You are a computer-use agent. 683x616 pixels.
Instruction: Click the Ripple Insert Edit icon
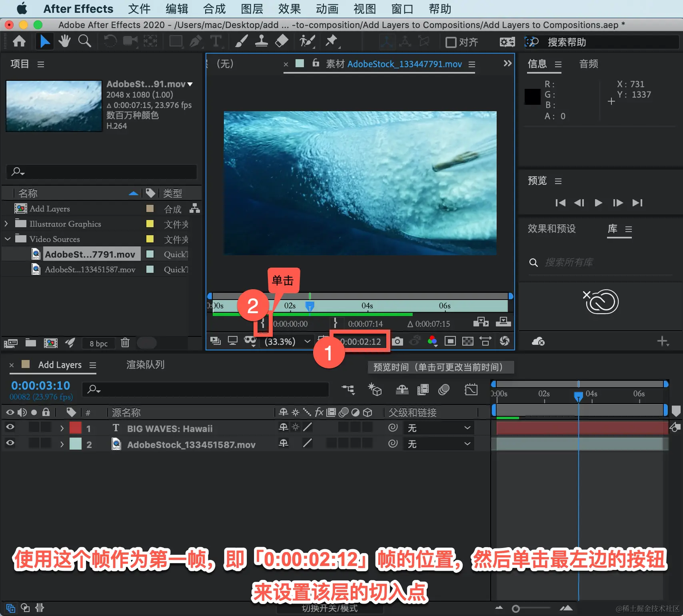(x=481, y=322)
